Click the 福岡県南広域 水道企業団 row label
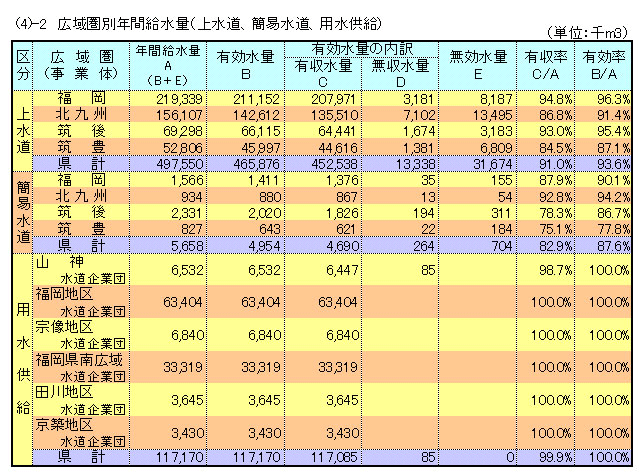This screenshot has height=472, width=643. (x=80, y=367)
